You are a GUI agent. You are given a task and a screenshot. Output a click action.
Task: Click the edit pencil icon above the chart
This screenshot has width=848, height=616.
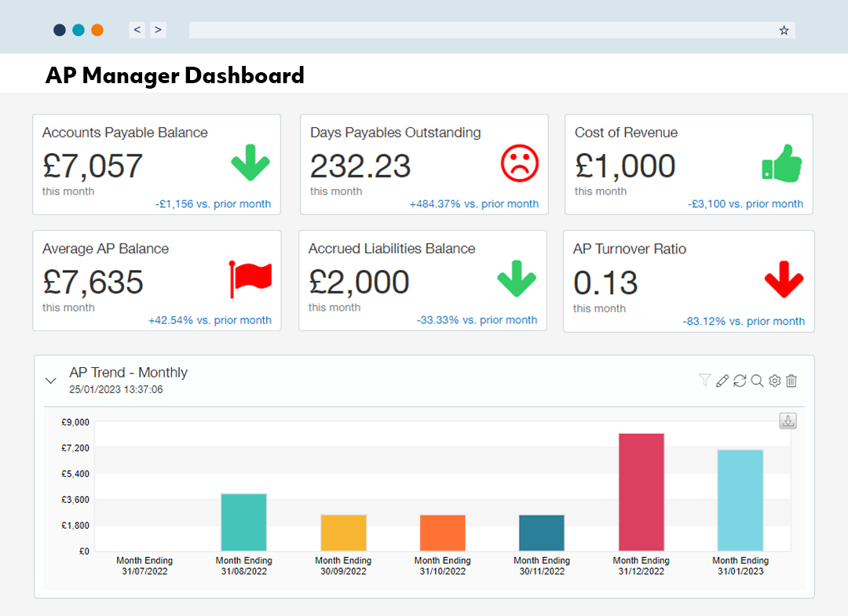click(x=722, y=381)
